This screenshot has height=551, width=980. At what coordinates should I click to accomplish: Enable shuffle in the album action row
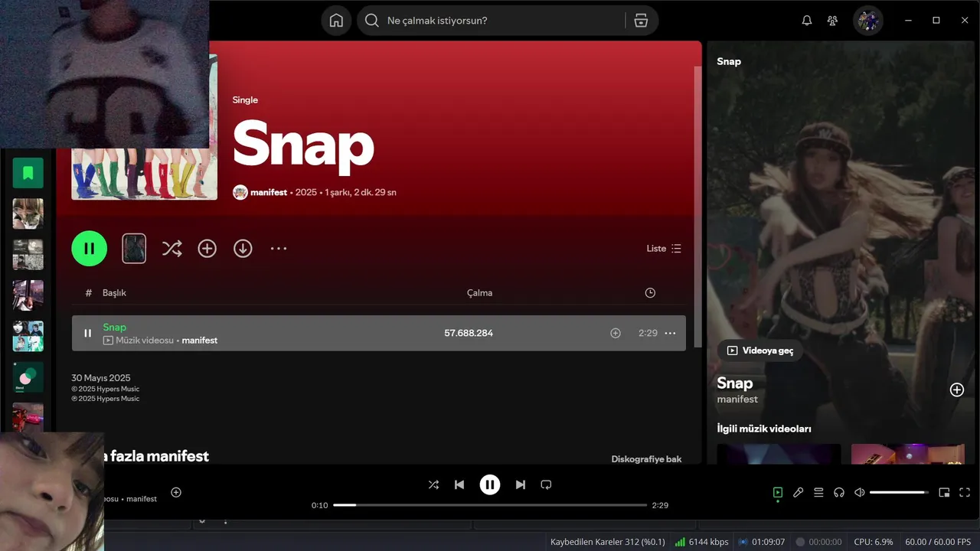coord(171,248)
